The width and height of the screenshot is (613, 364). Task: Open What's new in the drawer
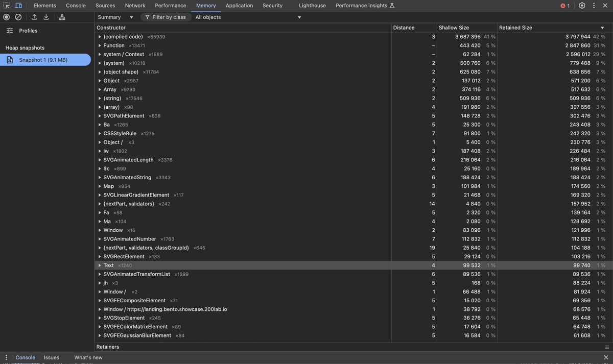(88, 357)
